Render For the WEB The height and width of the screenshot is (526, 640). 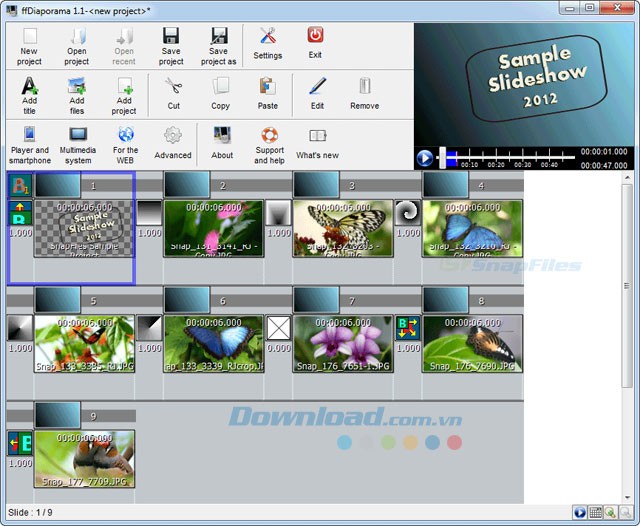[x=125, y=143]
